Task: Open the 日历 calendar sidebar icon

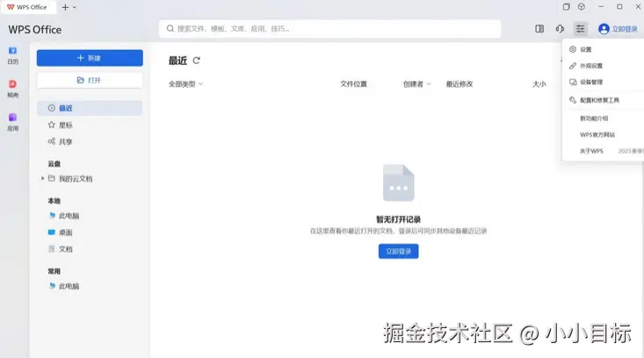Action: (x=12, y=55)
